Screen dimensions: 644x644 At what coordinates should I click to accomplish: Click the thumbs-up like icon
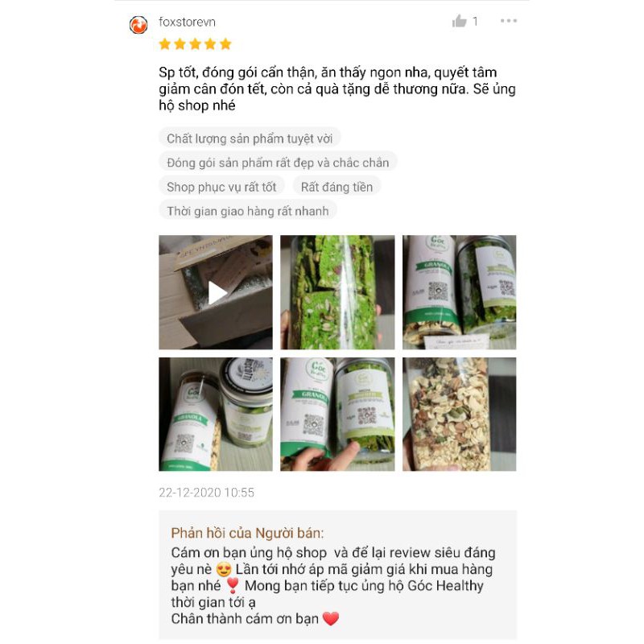(x=459, y=21)
